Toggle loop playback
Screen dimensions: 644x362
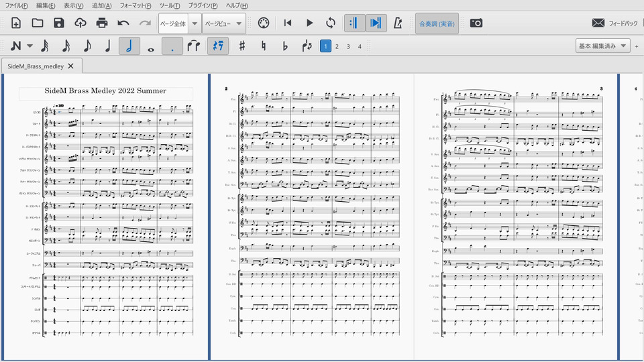click(331, 23)
